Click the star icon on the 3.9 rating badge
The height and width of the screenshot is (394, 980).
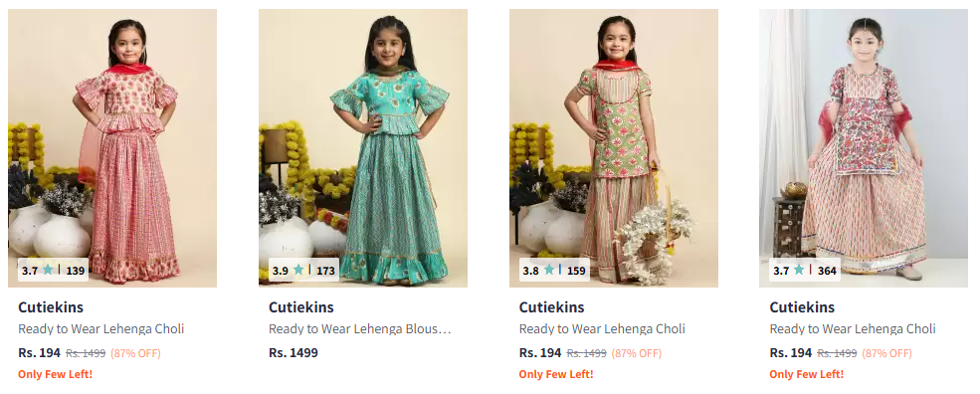[298, 270]
